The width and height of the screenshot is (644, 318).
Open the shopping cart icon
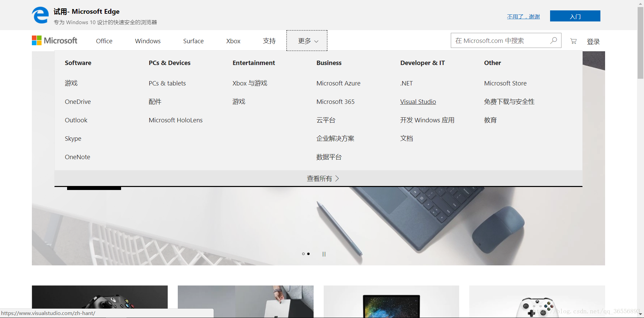(x=574, y=41)
